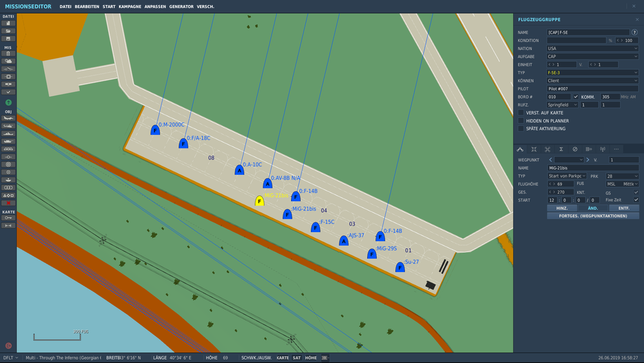The image size is (644, 363).
Task: Click the HINZ. add waypoint button
Action: tap(562, 208)
